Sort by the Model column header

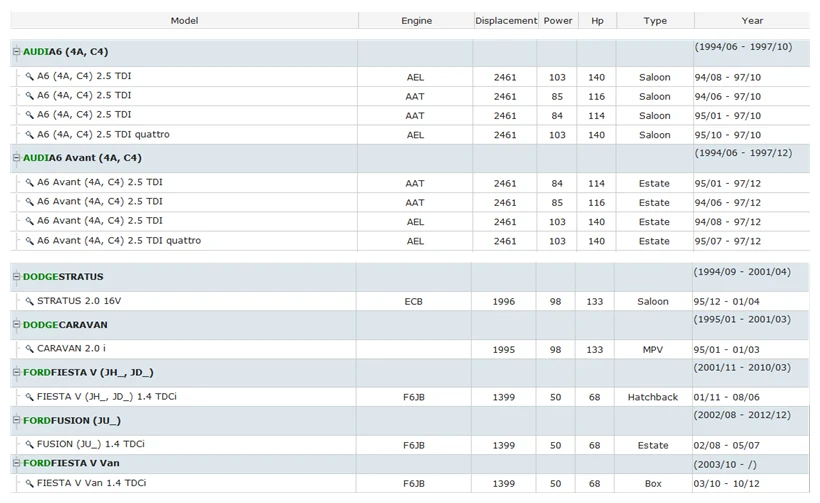pyautogui.click(x=184, y=20)
